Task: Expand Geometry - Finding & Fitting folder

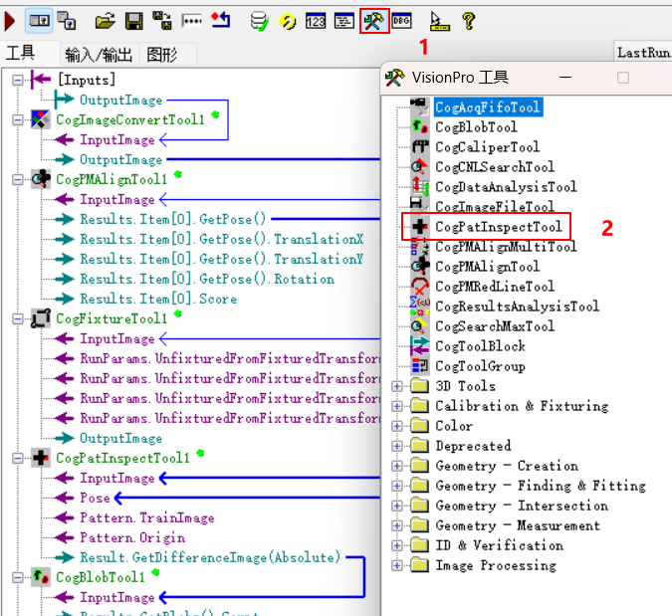Action: pyautogui.click(x=397, y=486)
